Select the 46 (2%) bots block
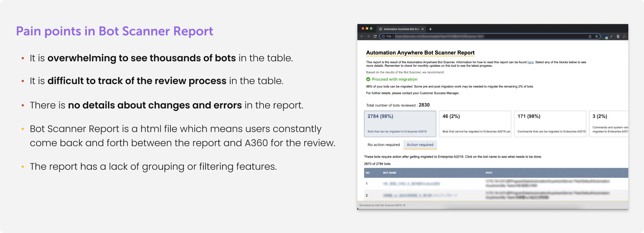This screenshot has width=644, height=233. 475,124
